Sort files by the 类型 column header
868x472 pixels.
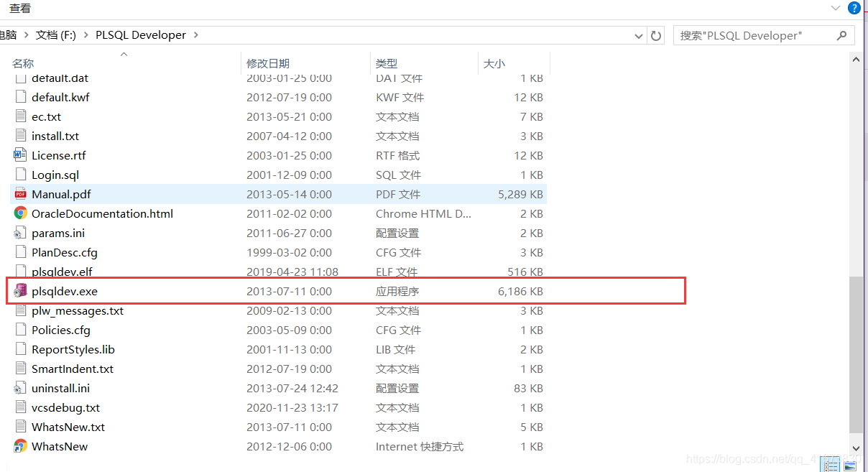[x=387, y=63]
